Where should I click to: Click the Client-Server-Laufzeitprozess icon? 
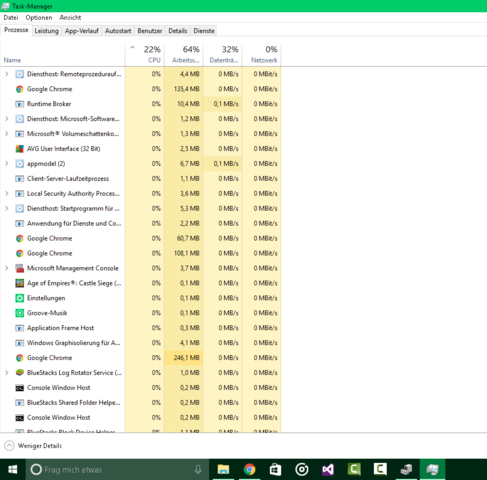pyautogui.click(x=20, y=179)
